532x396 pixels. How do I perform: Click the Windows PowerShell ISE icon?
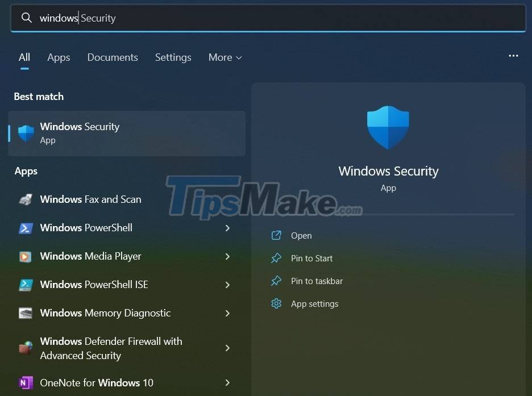tap(26, 285)
